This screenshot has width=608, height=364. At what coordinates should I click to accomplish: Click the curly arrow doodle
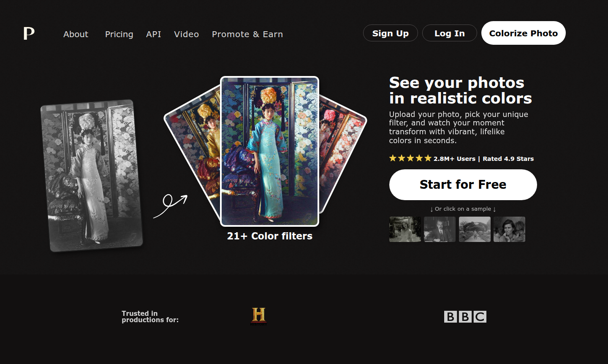170,205
